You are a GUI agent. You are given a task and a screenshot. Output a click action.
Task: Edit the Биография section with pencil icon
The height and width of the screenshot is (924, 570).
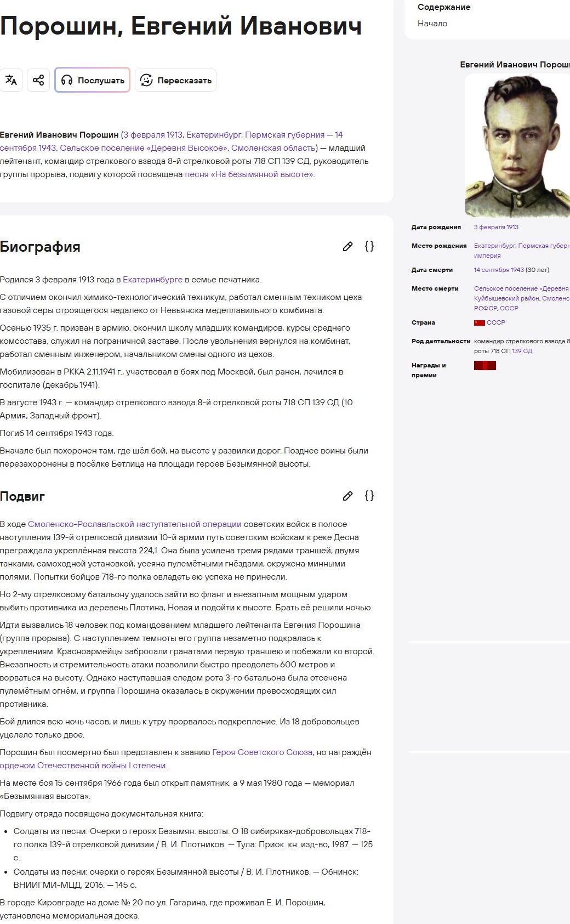click(347, 247)
